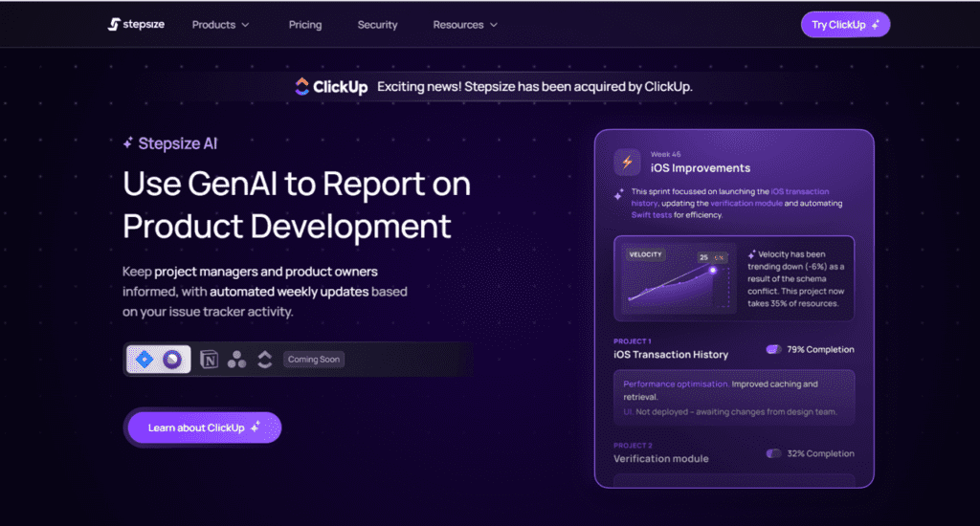Follow the iOS transaction history link

(800, 192)
